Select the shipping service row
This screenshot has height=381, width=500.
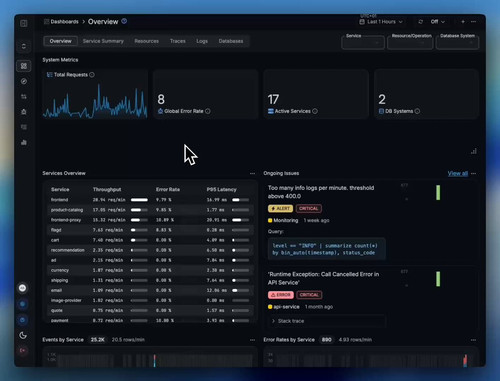[x=150, y=280]
